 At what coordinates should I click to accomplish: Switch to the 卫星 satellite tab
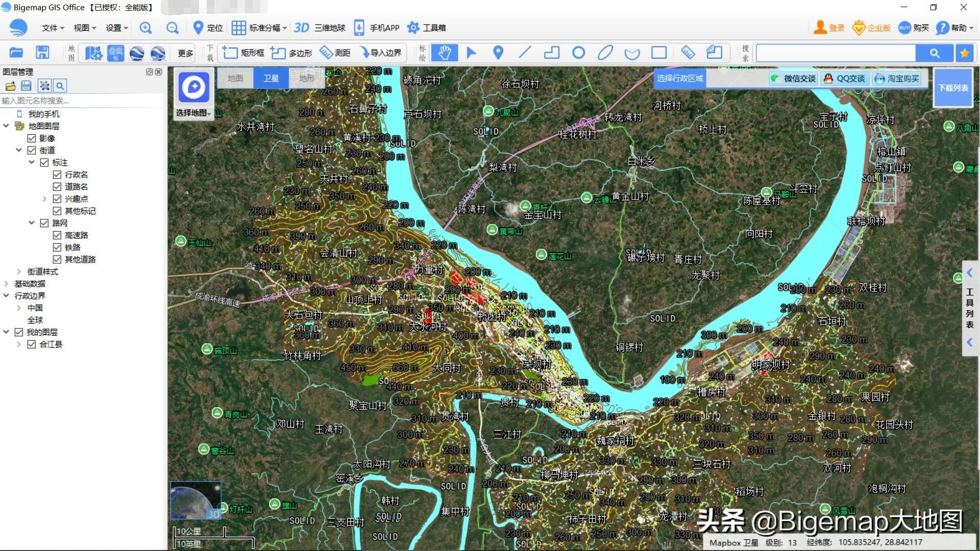pyautogui.click(x=271, y=78)
